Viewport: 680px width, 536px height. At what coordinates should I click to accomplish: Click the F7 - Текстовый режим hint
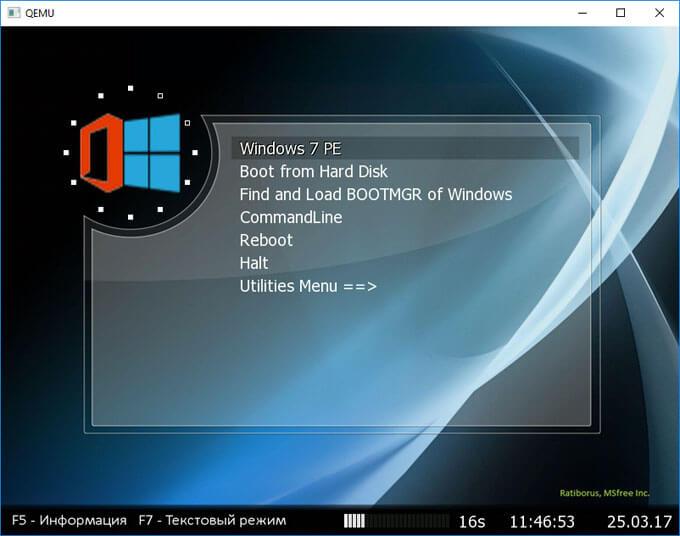[x=212, y=520]
